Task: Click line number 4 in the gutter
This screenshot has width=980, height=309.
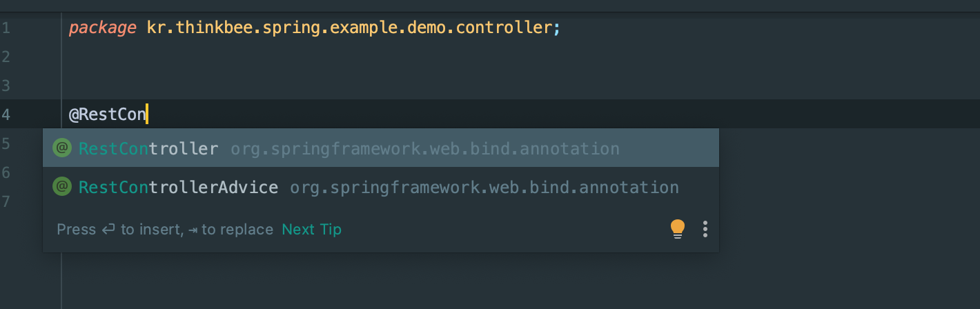Action: [x=6, y=114]
